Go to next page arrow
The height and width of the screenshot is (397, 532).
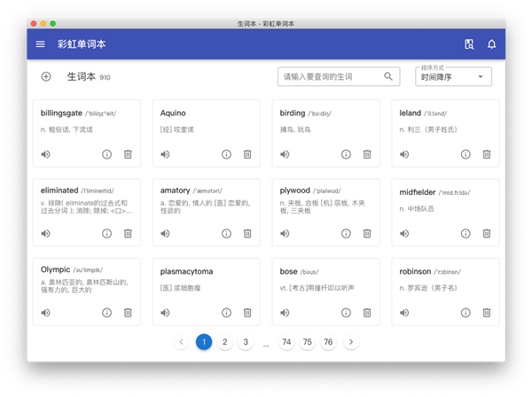pyautogui.click(x=351, y=342)
